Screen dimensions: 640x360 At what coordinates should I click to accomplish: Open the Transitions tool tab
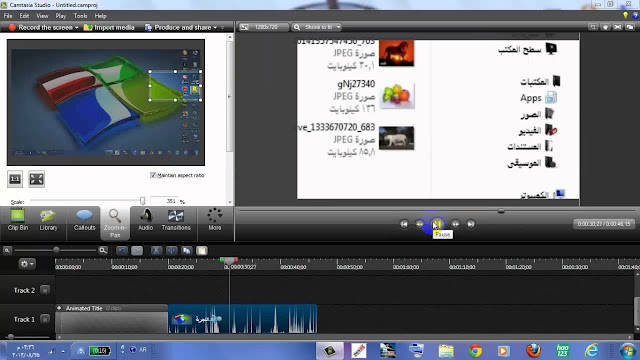(176, 220)
